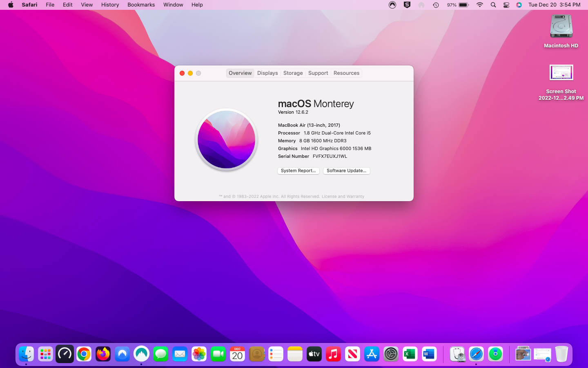Open Find My from the dock
The image size is (588, 368).
coord(495,354)
